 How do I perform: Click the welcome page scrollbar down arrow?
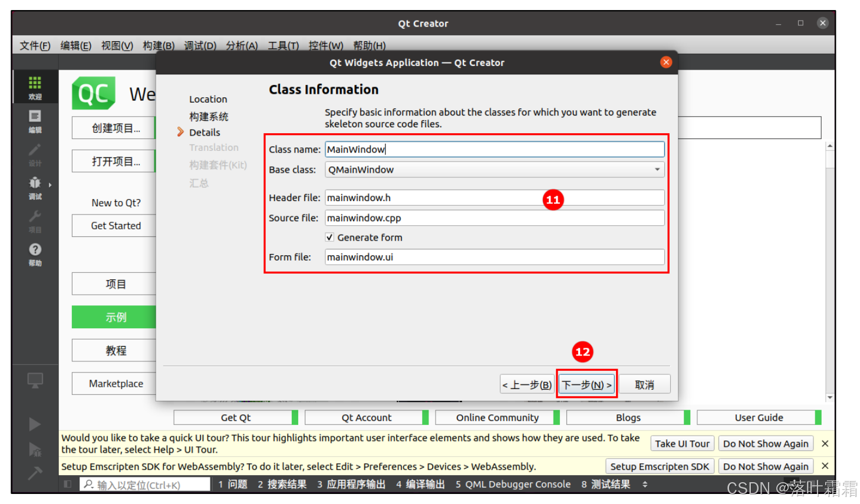tap(830, 397)
